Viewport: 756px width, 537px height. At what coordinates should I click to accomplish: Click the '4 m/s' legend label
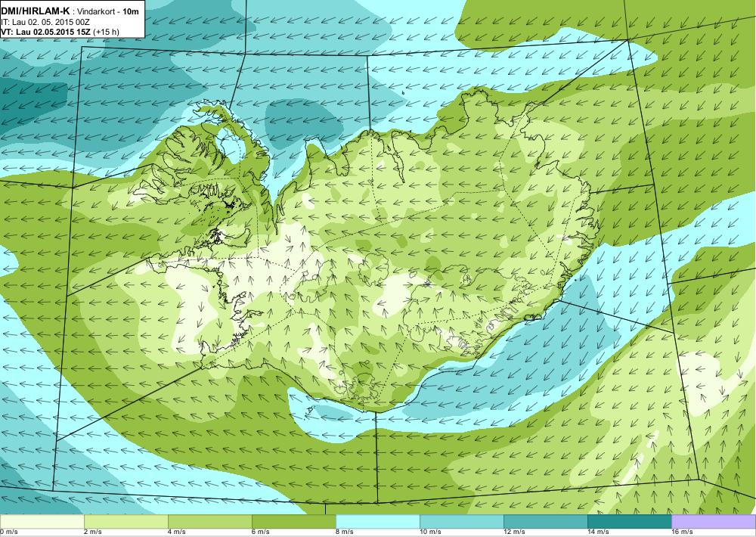pos(176,532)
